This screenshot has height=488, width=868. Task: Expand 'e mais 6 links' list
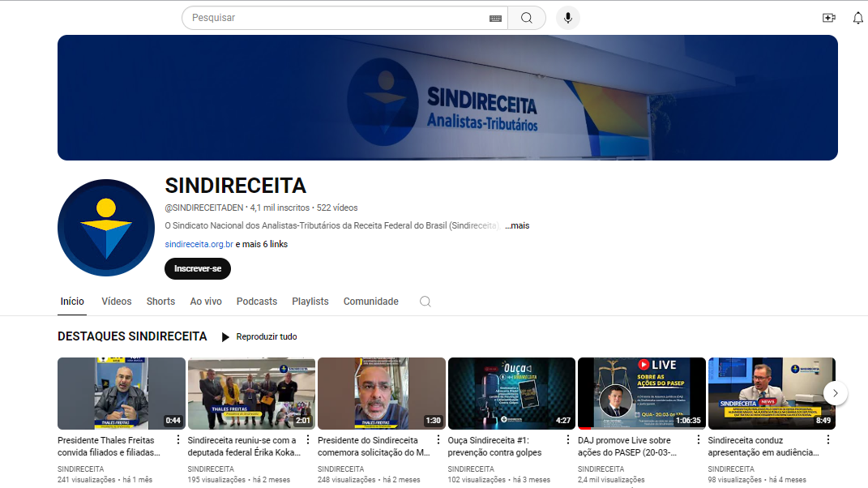pyautogui.click(x=262, y=244)
